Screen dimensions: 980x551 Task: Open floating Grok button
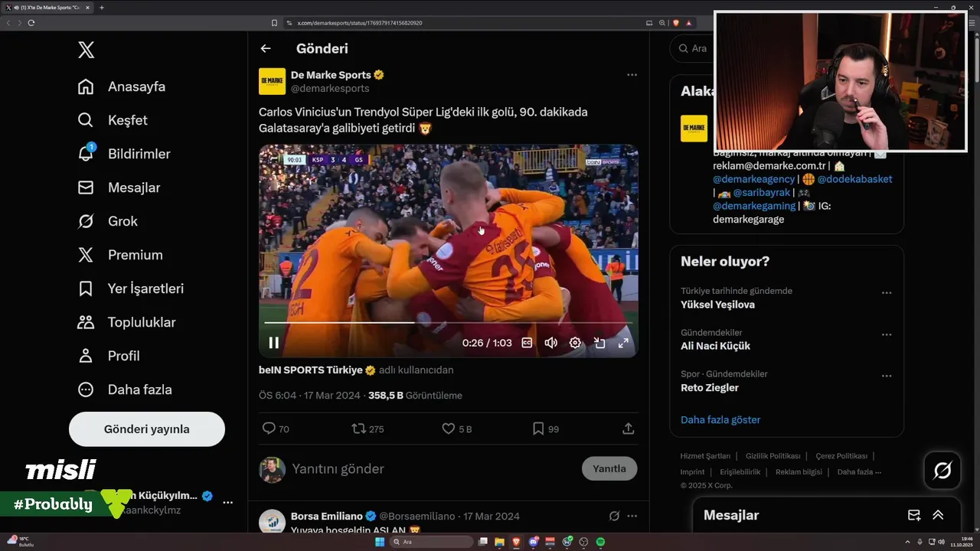tap(942, 471)
